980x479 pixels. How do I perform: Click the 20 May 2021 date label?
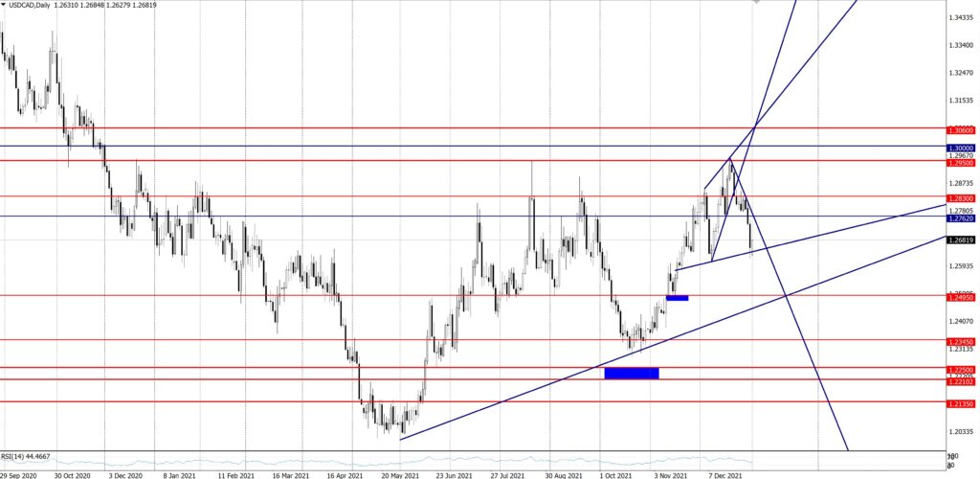(x=400, y=473)
